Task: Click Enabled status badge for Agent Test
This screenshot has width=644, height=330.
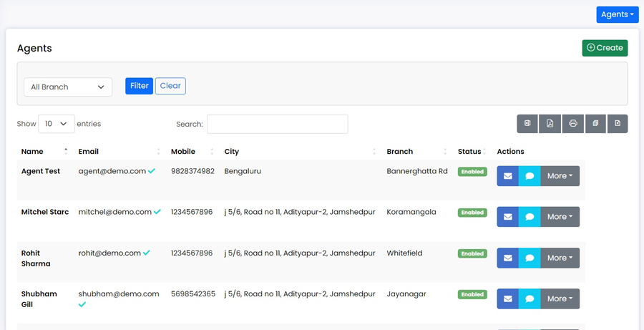Action: click(472, 172)
